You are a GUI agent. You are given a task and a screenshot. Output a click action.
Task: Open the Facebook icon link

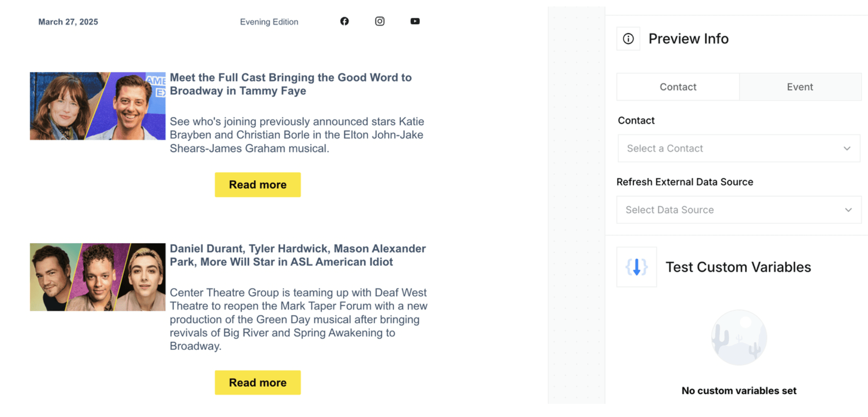click(344, 21)
